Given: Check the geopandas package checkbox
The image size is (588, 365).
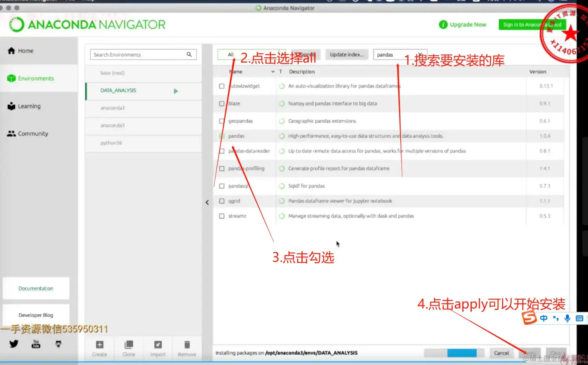Looking at the screenshot, I should [x=222, y=121].
